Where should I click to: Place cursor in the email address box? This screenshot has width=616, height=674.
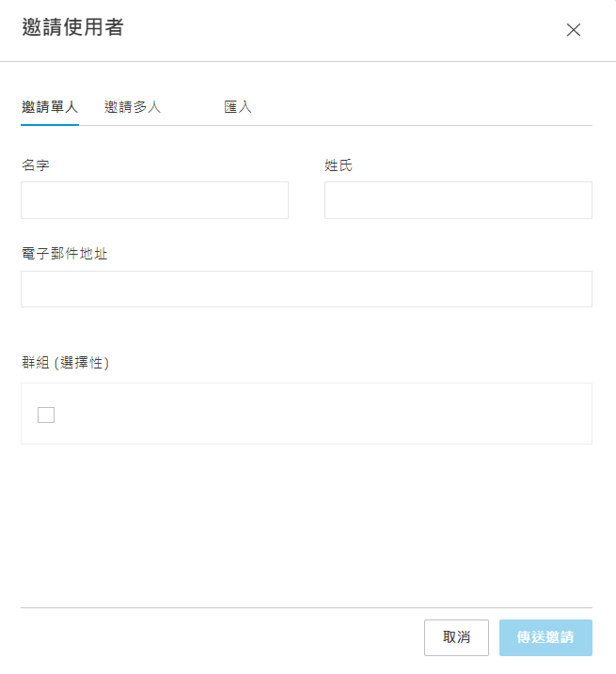tap(307, 290)
